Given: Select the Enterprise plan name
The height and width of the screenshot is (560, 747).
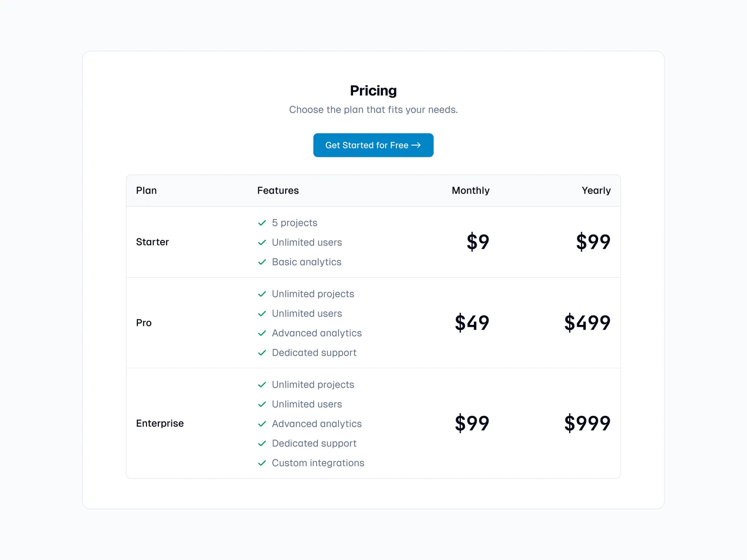Looking at the screenshot, I should pyautogui.click(x=160, y=423).
